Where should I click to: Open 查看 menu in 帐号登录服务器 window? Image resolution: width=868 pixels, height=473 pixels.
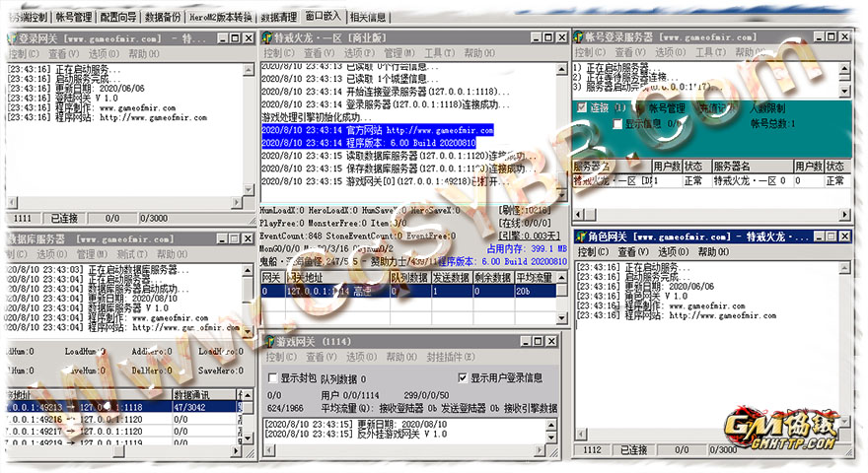tap(629, 52)
